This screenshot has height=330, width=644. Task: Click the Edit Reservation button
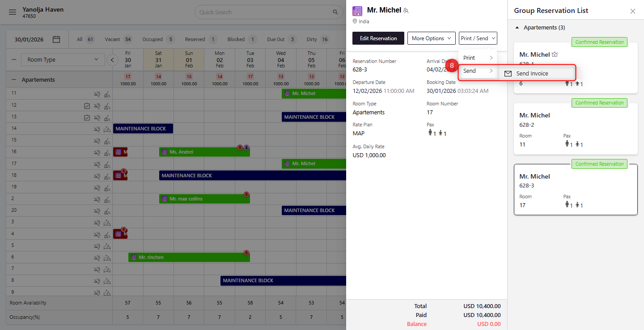tap(378, 38)
